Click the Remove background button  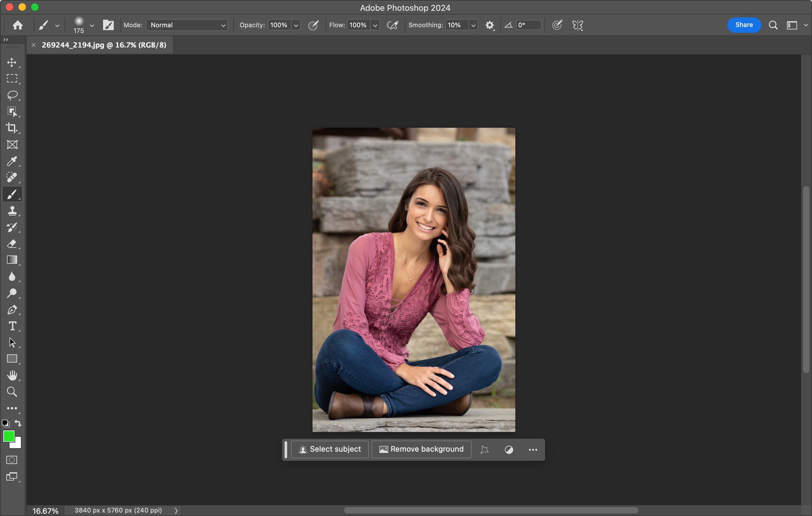click(x=422, y=449)
